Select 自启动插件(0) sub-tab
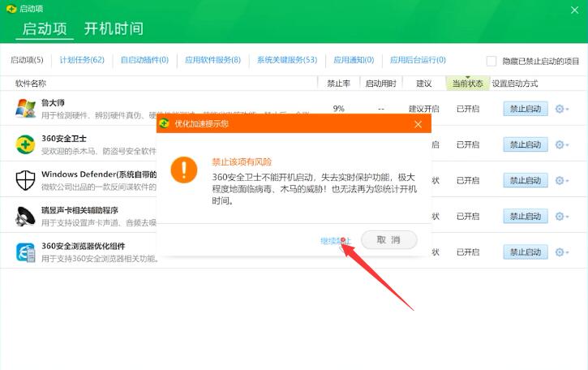Screen dimensions: 588x370 tap(144, 60)
